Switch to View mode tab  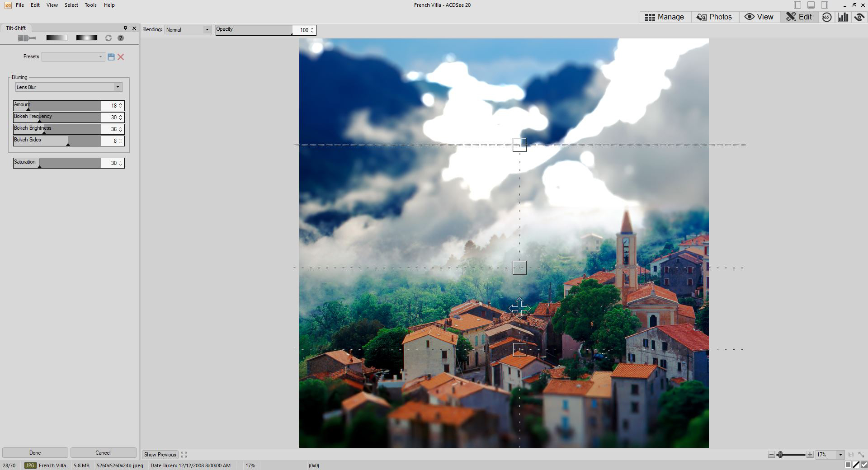pos(759,17)
